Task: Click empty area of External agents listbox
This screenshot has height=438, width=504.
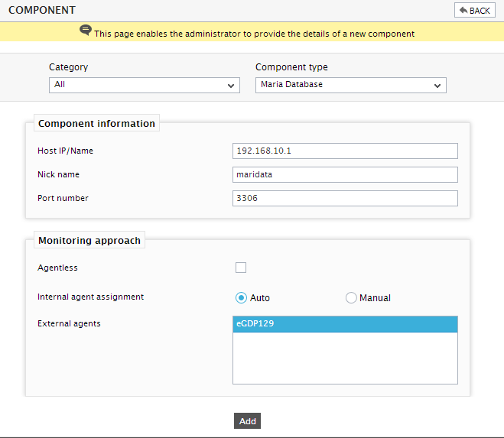Action: point(345,358)
